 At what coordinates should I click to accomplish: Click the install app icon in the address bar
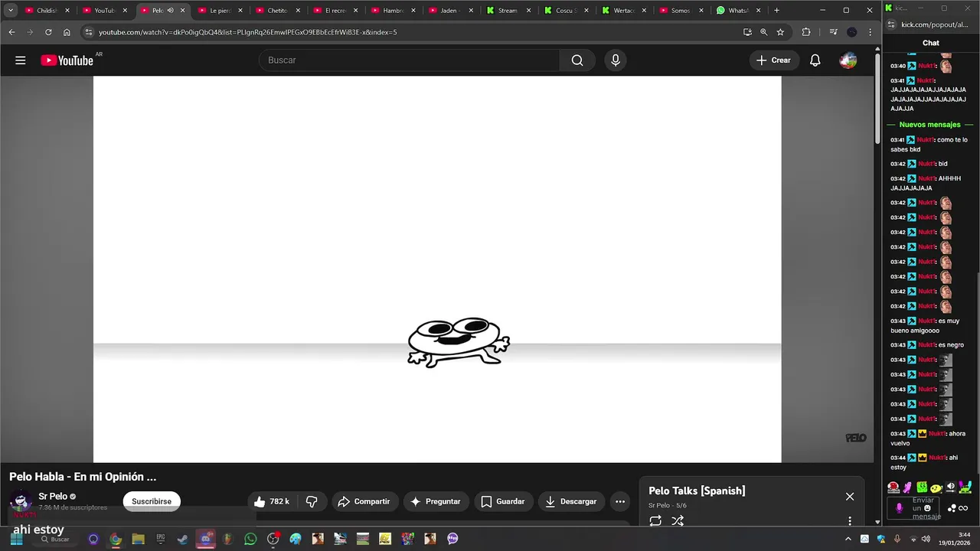click(x=747, y=32)
